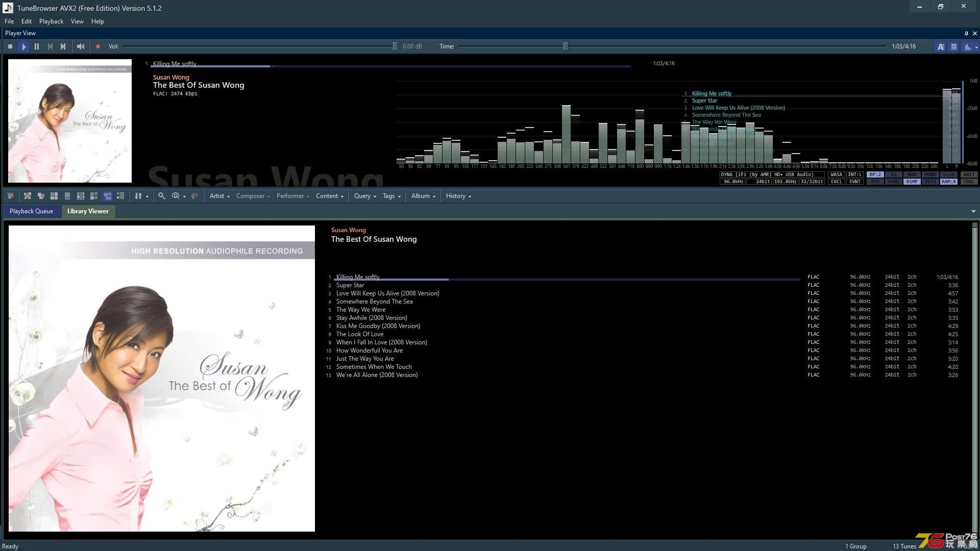Screen dimensions: 980x551
Task: Expand the History dropdown
Action: pyautogui.click(x=458, y=196)
